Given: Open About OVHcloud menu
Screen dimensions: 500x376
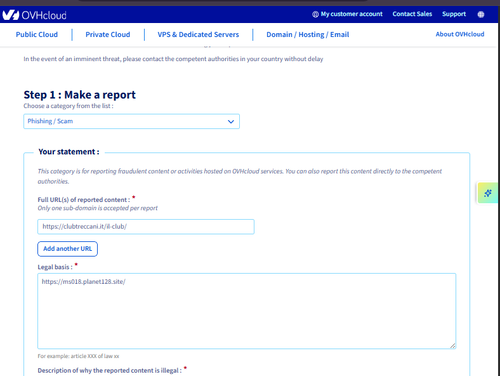Looking at the screenshot, I should click(x=460, y=34).
